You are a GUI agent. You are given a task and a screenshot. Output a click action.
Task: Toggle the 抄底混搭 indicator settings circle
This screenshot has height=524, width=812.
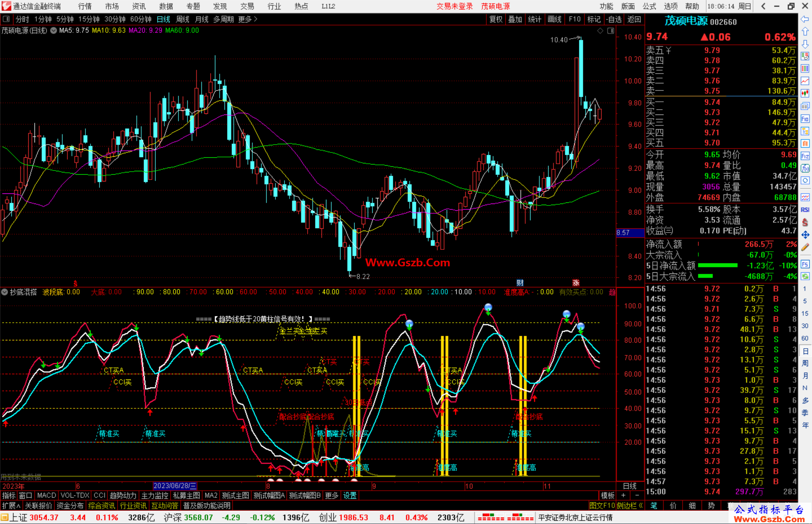click(5, 292)
